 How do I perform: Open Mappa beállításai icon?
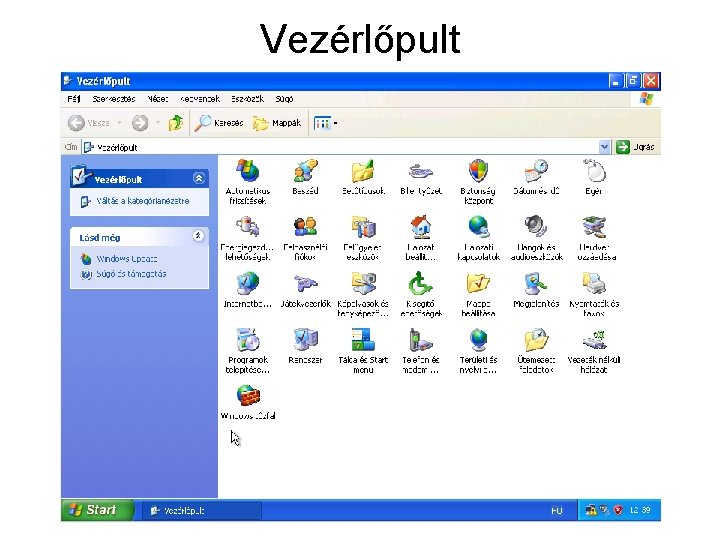[x=478, y=283]
